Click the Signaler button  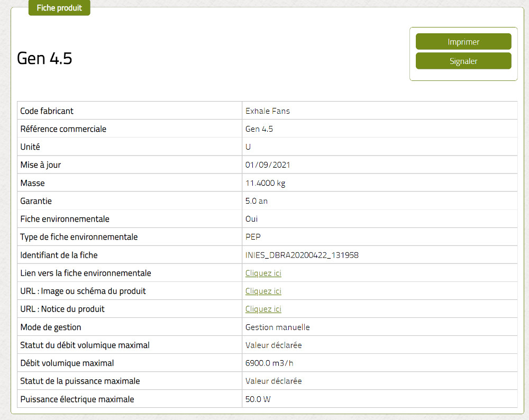463,61
